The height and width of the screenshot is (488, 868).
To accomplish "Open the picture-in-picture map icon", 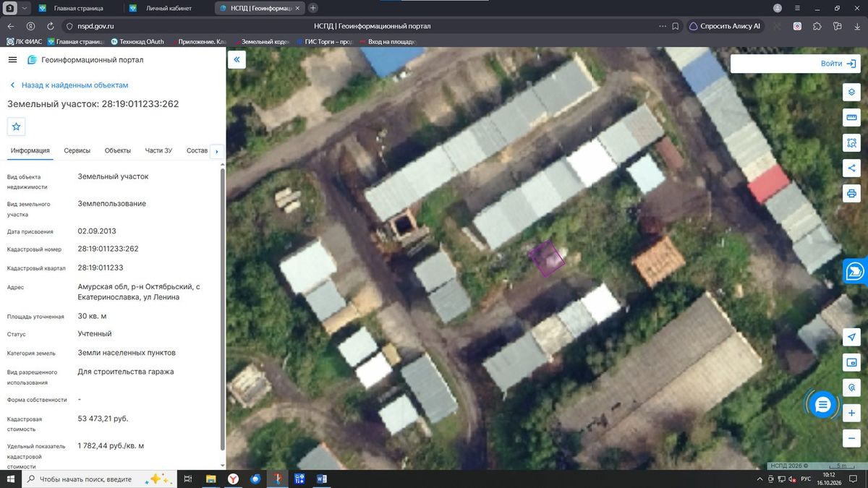I will click(851, 362).
